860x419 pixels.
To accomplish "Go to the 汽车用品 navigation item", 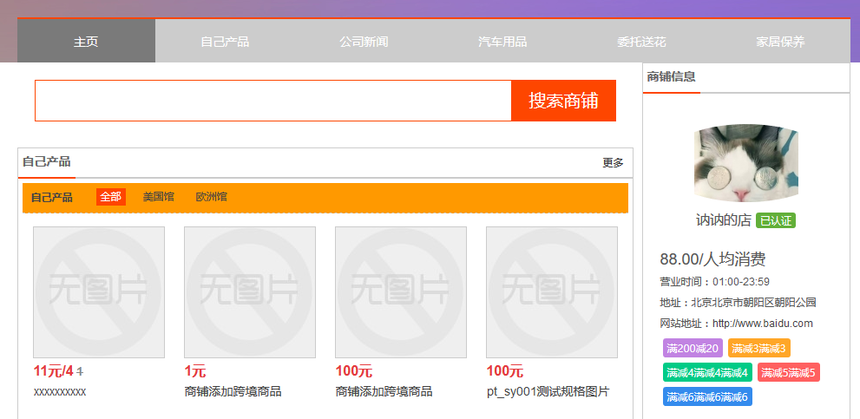I will (x=502, y=42).
